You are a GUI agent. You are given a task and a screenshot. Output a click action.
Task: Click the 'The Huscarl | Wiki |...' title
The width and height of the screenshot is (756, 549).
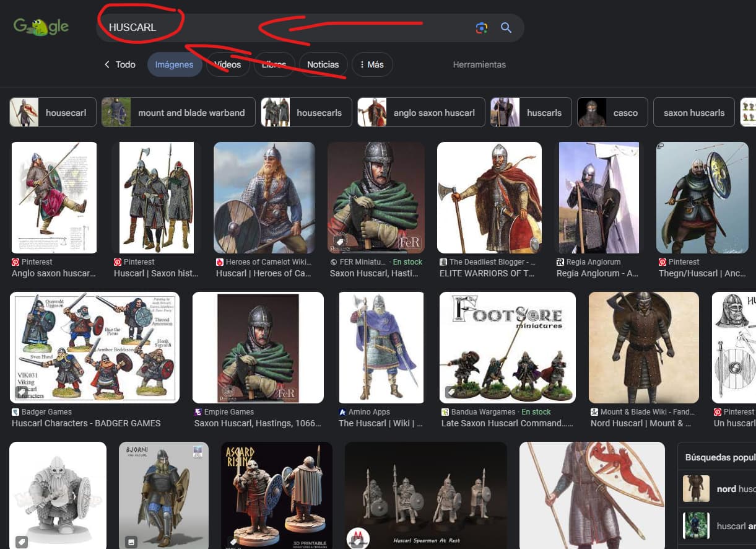click(381, 423)
